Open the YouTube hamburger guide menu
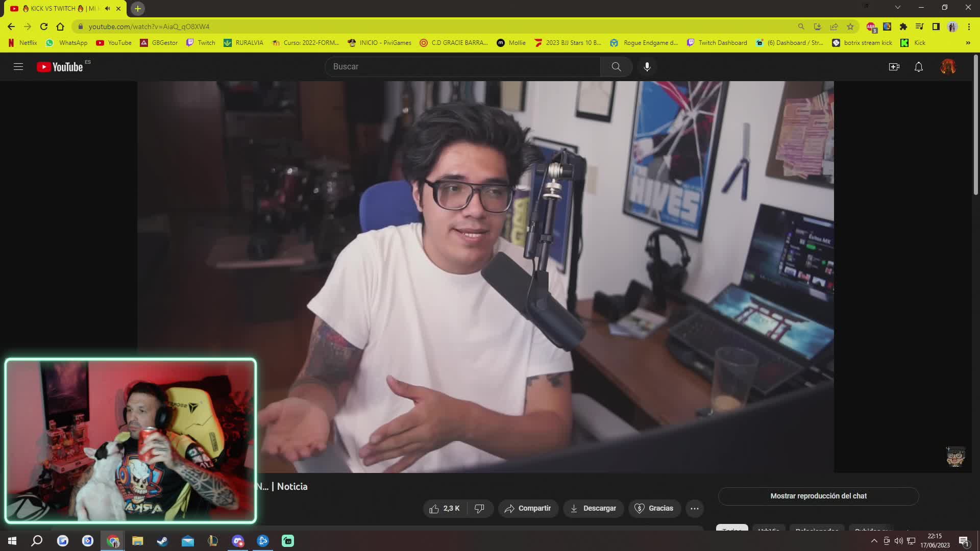 pos(18,67)
